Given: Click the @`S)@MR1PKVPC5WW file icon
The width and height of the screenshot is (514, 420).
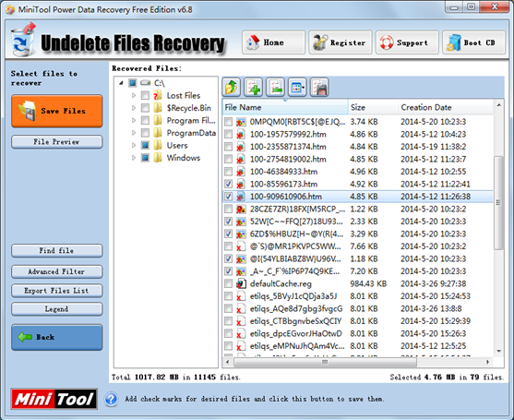Looking at the screenshot, I should pyautogui.click(x=241, y=246).
